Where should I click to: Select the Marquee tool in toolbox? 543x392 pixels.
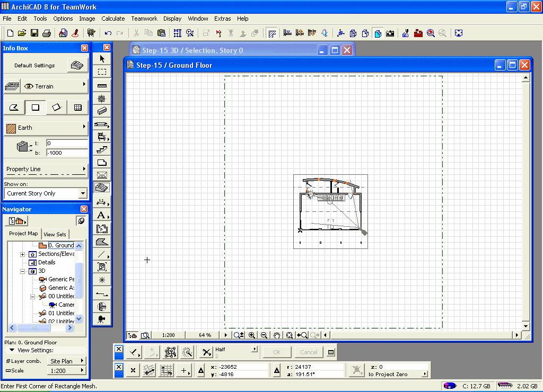point(102,72)
